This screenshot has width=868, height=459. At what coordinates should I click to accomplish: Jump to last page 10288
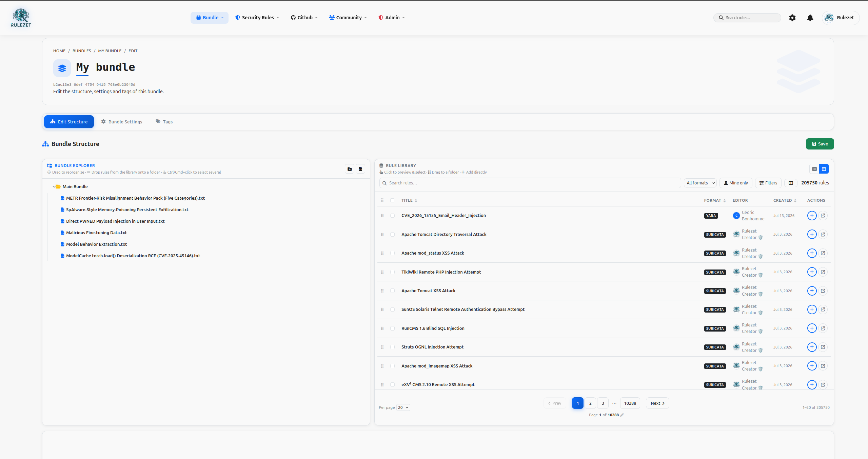pos(630,403)
